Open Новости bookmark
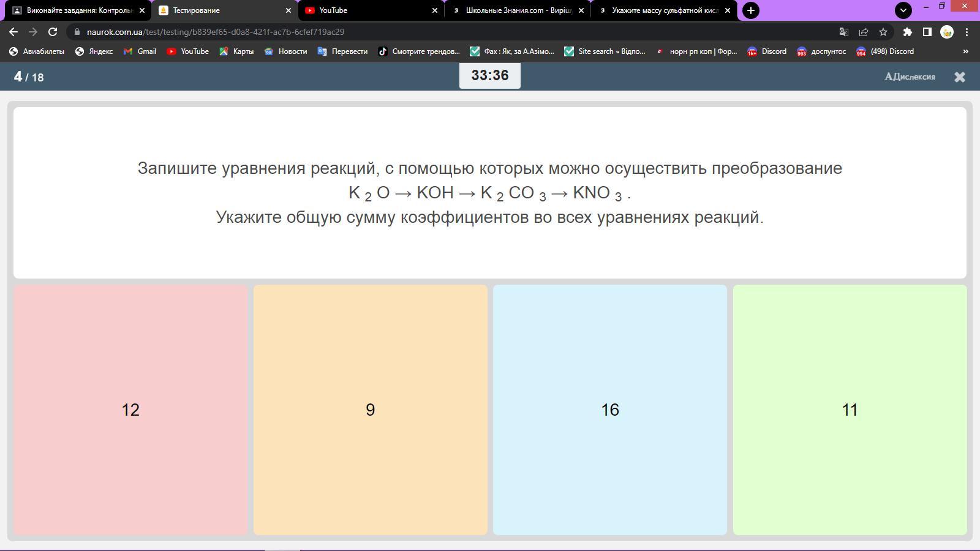 point(285,51)
